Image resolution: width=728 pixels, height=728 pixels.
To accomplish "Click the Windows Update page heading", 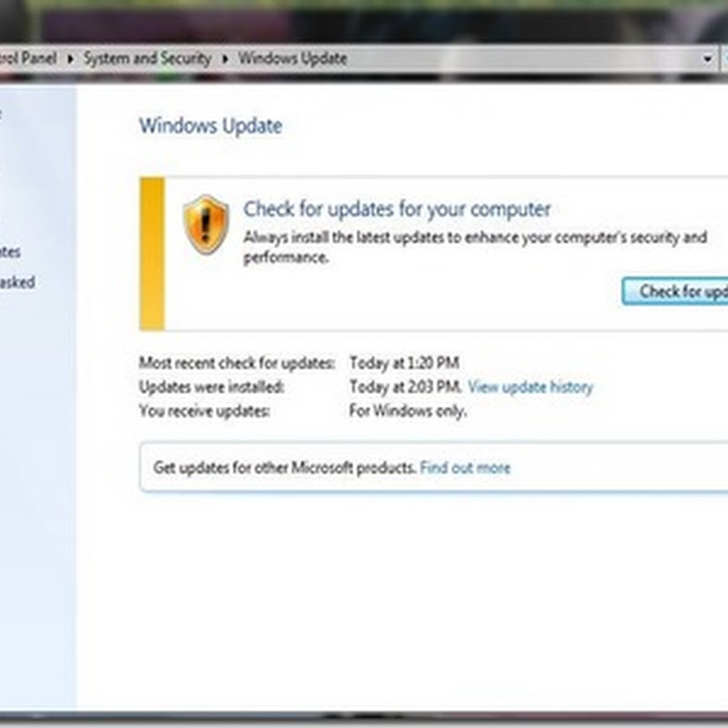I will (211, 126).
